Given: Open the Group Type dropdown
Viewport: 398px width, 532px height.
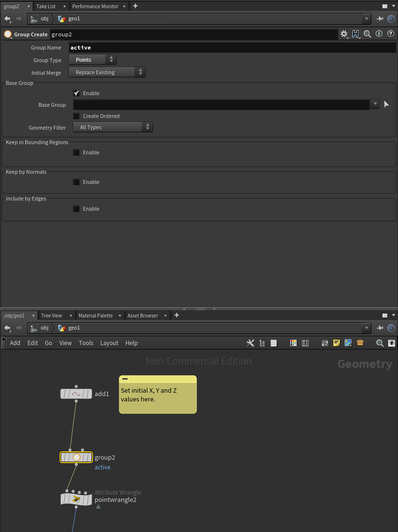Looking at the screenshot, I should [x=92, y=60].
